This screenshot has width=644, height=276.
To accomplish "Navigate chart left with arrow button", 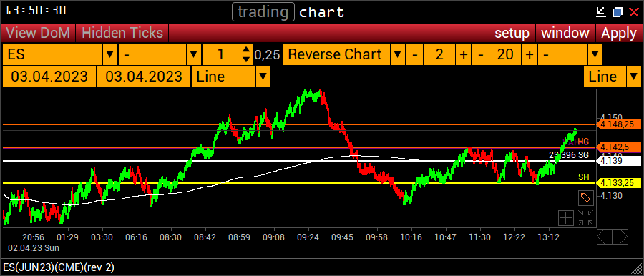I will (604, 237).
